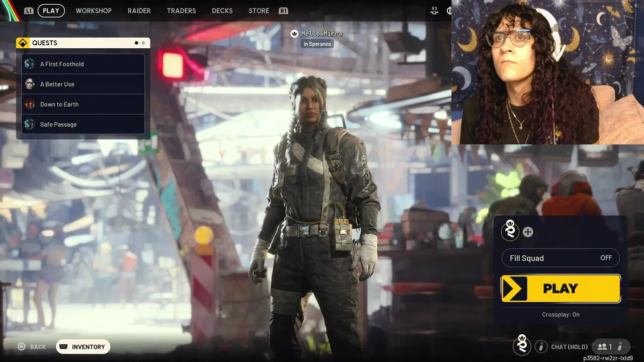Click the R3 stick prompt icon in top bar
The width and height of the screenshot is (644, 362).
click(435, 10)
